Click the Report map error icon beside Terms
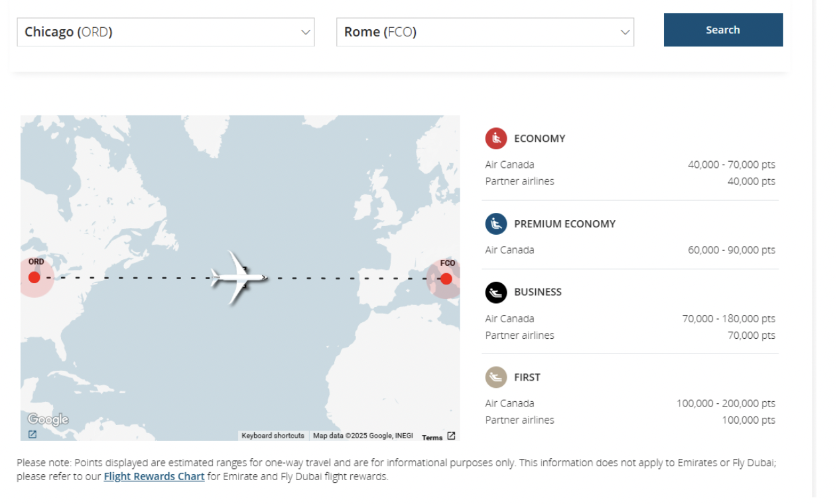837x504 pixels. 451,436
